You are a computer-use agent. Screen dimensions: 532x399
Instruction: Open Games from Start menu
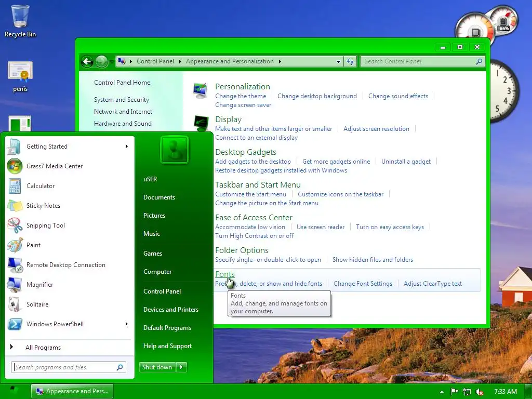(153, 254)
